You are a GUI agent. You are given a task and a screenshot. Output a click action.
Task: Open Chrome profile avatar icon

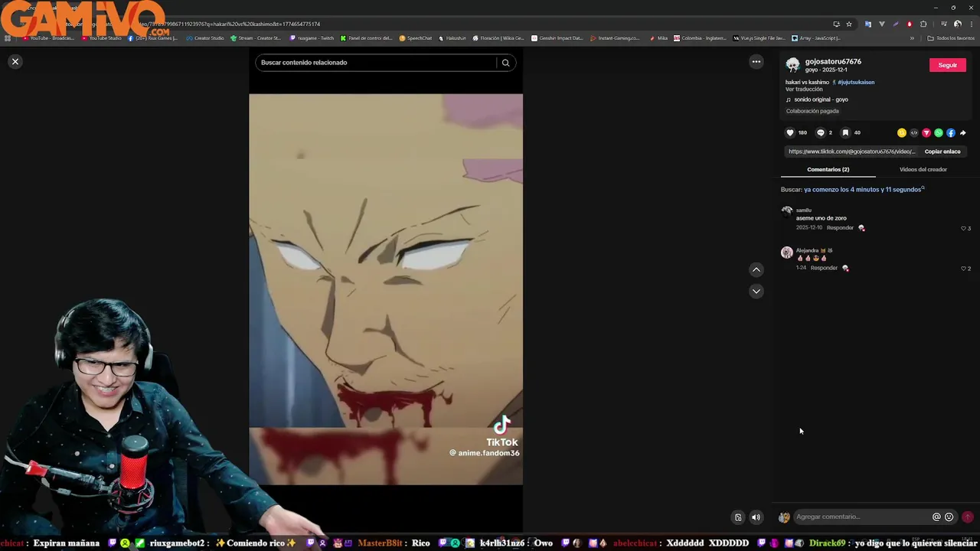pos(958,24)
